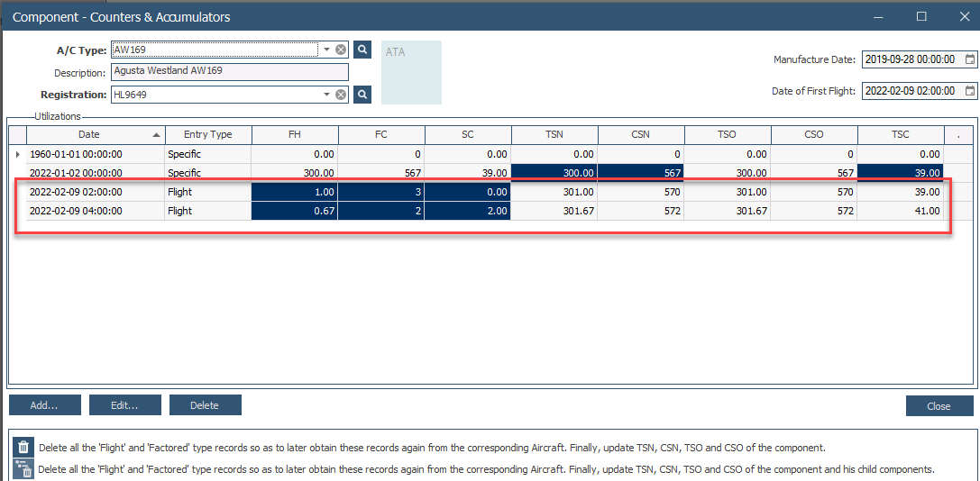Viewport: 980px width, 481px height.
Task: Sort by the Date column header
Action: pyautogui.click(x=95, y=135)
